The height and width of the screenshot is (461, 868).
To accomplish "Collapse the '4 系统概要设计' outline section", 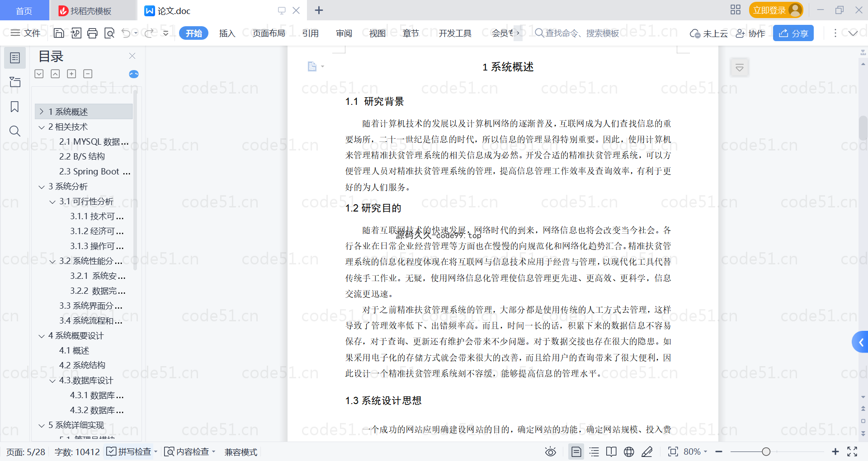I will [x=42, y=336].
